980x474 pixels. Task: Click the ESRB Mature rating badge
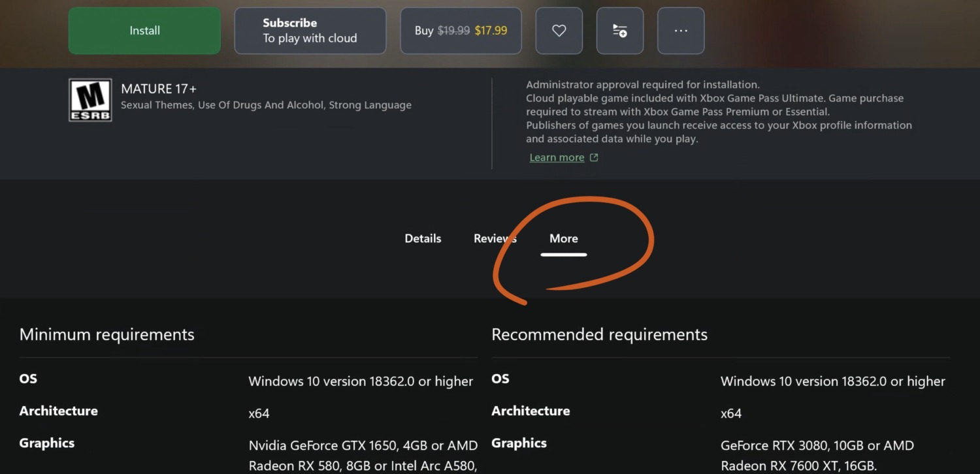point(90,100)
